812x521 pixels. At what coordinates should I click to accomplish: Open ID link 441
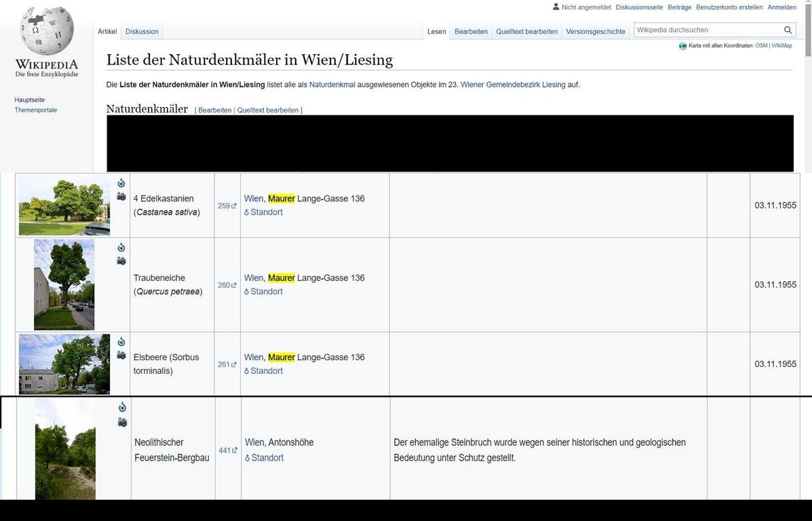[x=228, y=450]
